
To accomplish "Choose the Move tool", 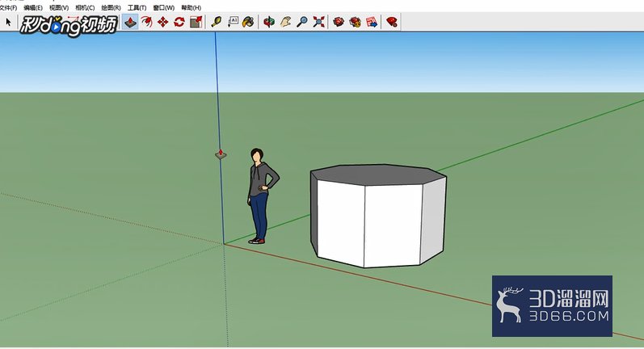I will point(163,22).
